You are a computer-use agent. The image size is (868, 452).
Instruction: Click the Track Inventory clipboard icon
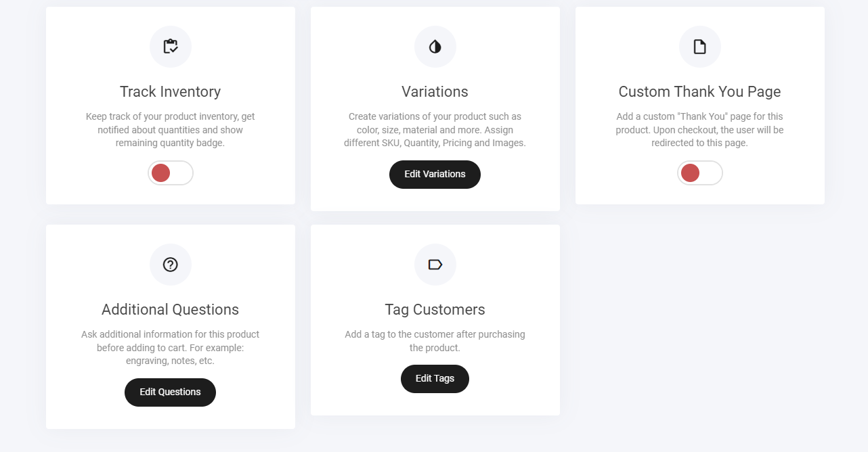pyautogui.click(x=171, y=47)
